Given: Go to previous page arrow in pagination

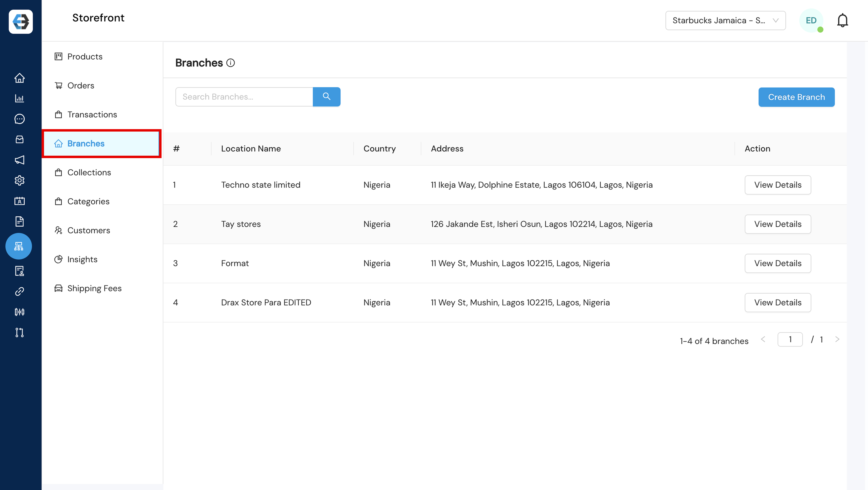Looking at the screenshot, I should (x=763, y=339).
